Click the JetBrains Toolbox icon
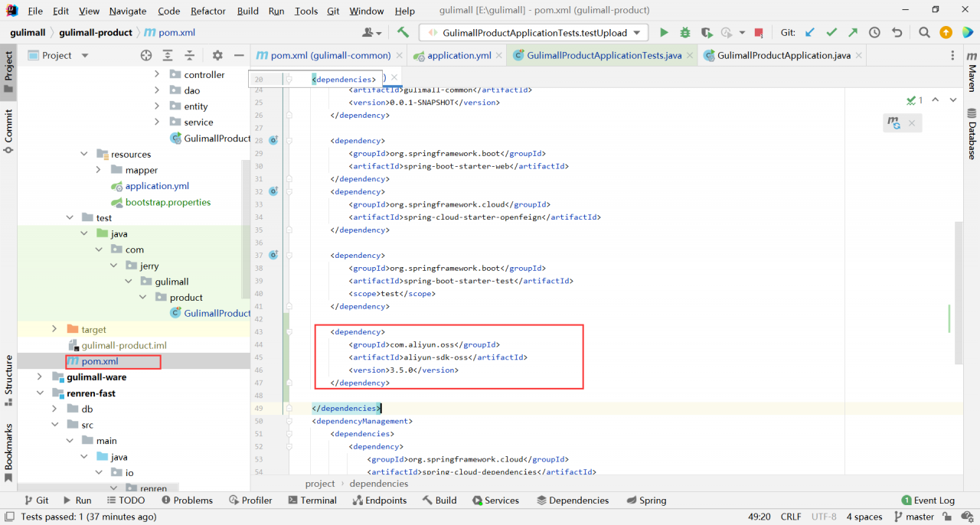 968,32
